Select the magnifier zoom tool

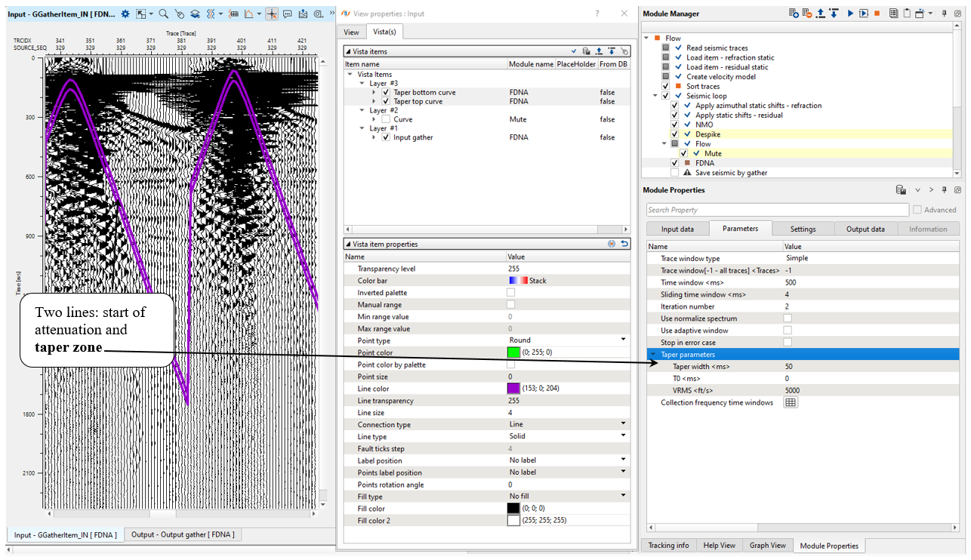163,14
